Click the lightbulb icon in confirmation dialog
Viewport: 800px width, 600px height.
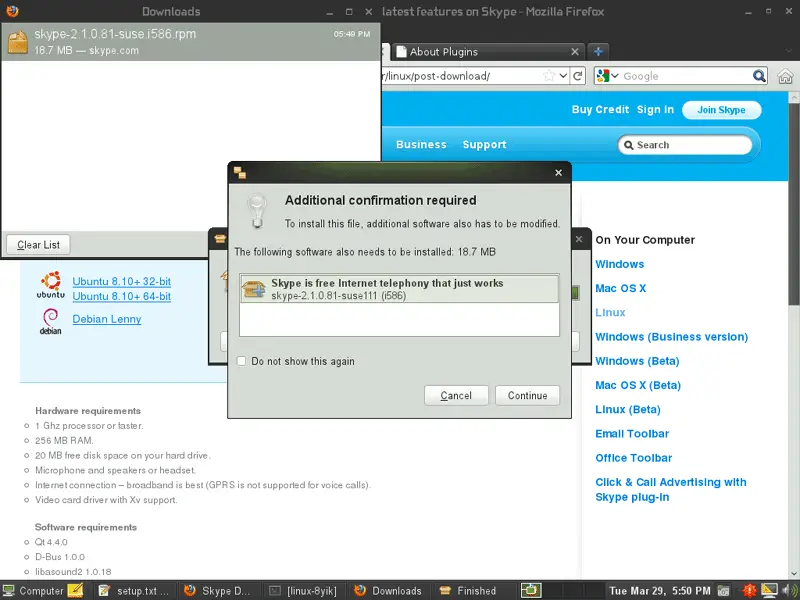pos(257,210)
